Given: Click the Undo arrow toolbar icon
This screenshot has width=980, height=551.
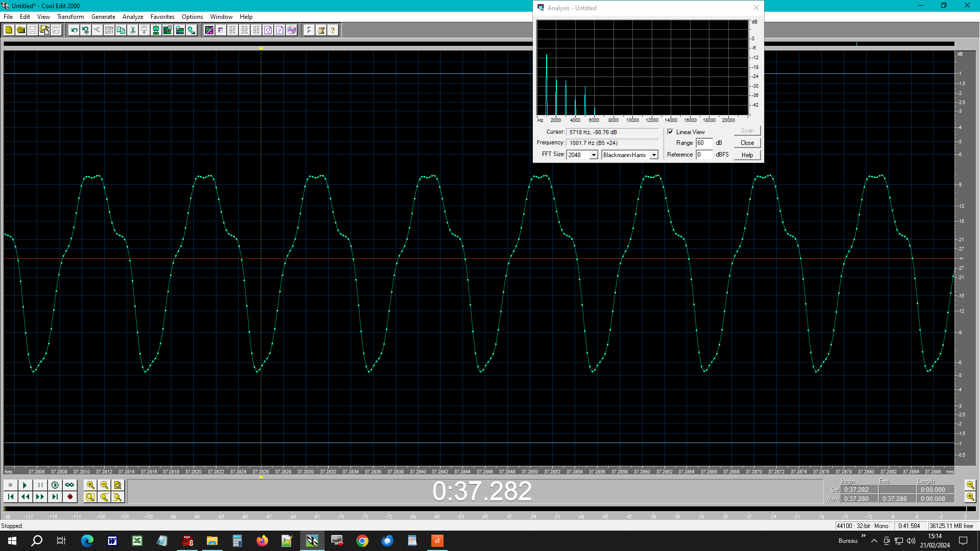Looking at the screenshot, I should pos(74,30).
